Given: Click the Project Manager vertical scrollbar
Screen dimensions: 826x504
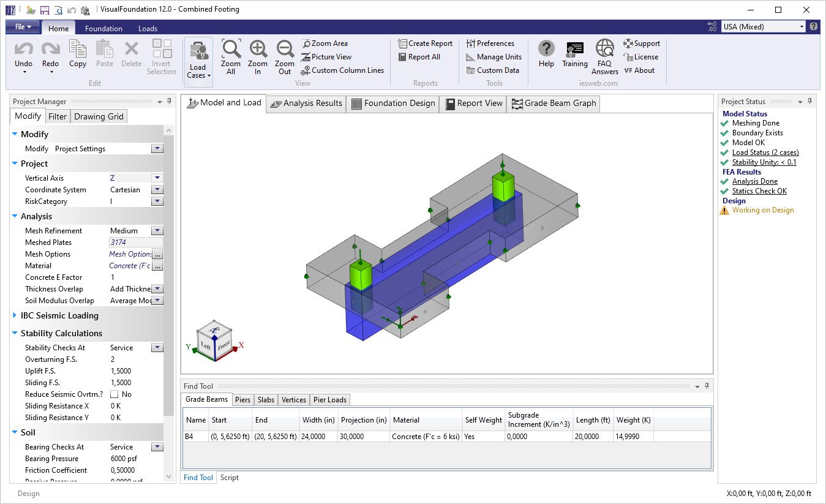Looking at the screenshot, I should coord(170,276).
